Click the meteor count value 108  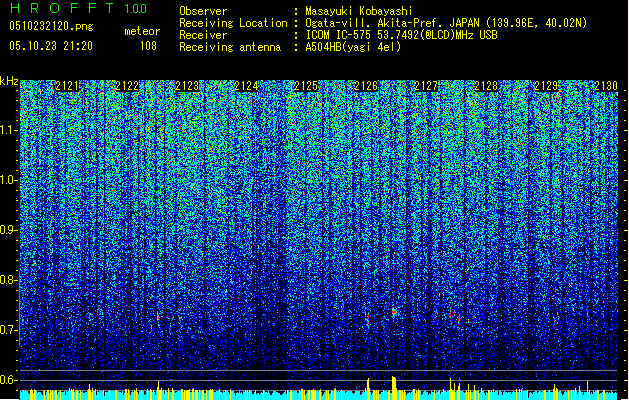148,46
